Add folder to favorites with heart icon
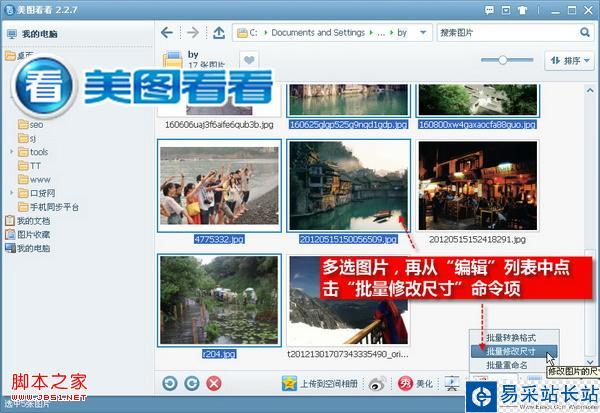 (249, 60)
